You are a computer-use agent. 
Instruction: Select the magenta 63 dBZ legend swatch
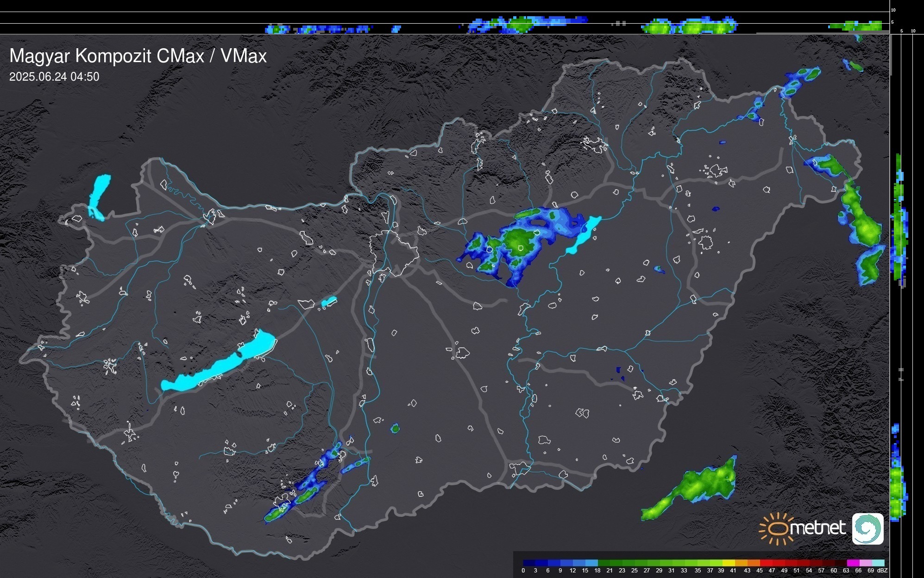pyautogui.click(x=853, y=563)
